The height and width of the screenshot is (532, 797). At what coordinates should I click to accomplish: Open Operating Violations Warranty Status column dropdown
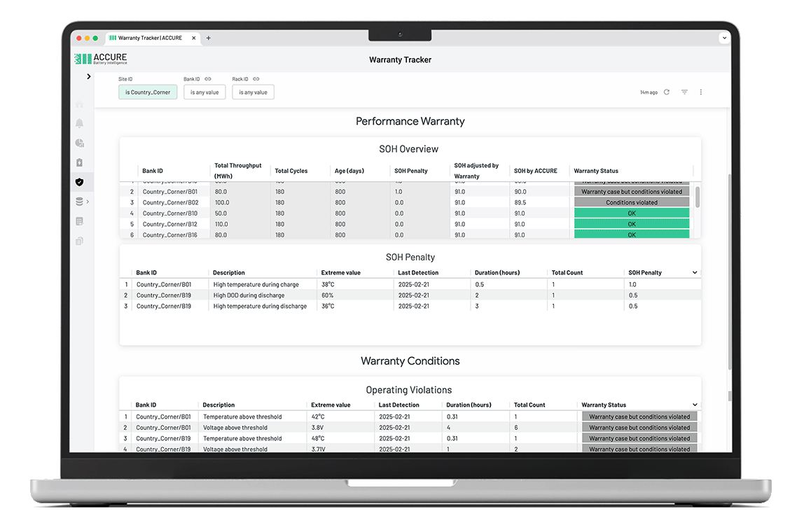click(x=695, y=405)
